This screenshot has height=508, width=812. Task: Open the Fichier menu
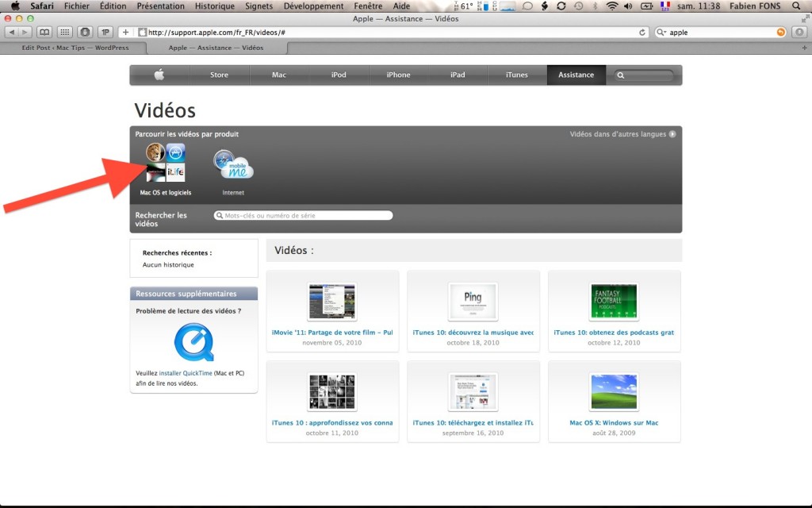click(77, 6)
